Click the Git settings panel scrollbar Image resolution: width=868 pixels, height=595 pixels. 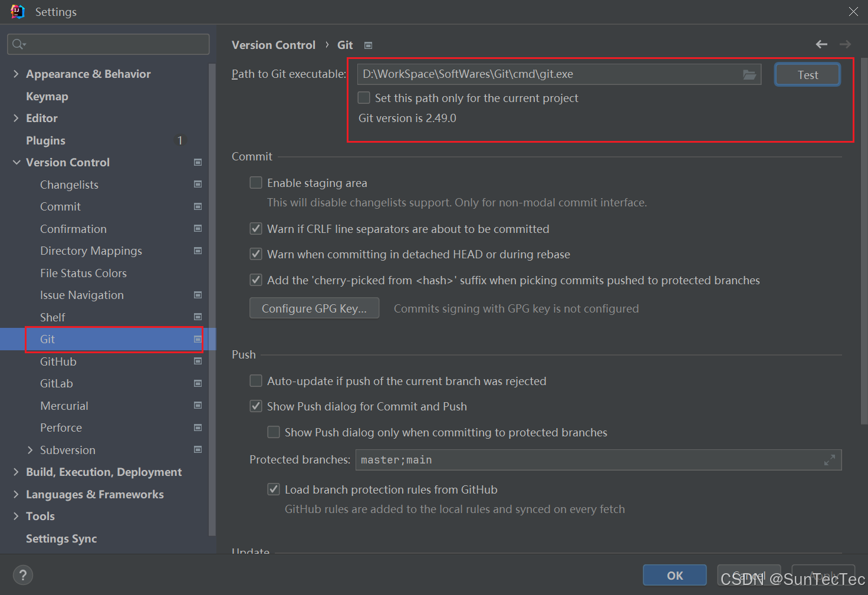point(864,241)
